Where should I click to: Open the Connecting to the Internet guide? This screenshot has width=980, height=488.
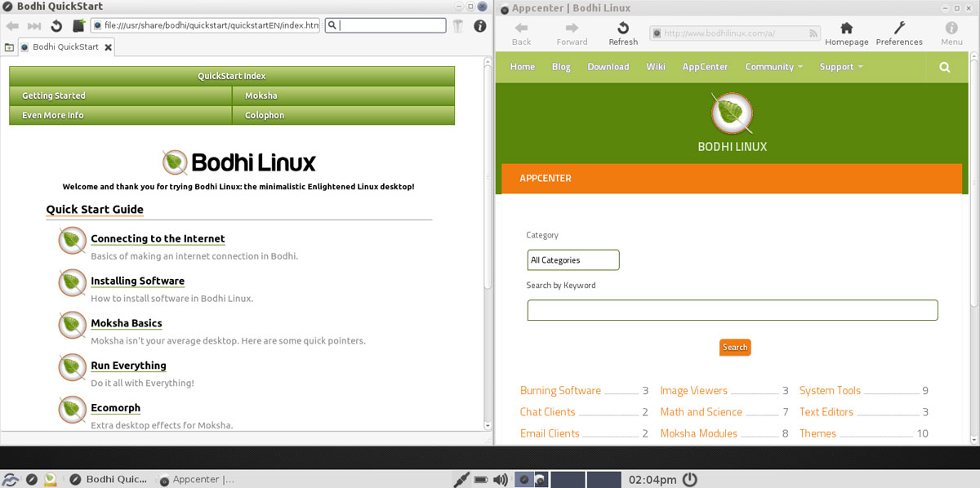point(158,239)
